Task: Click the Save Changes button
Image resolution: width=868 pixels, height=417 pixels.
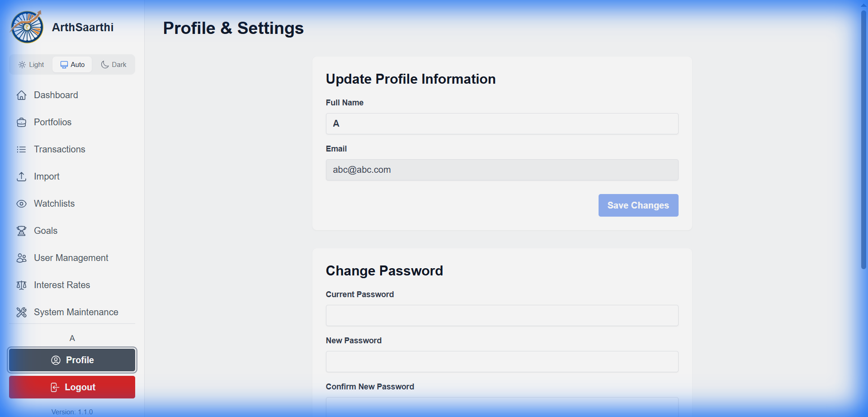Action: [x=638, y=205]
